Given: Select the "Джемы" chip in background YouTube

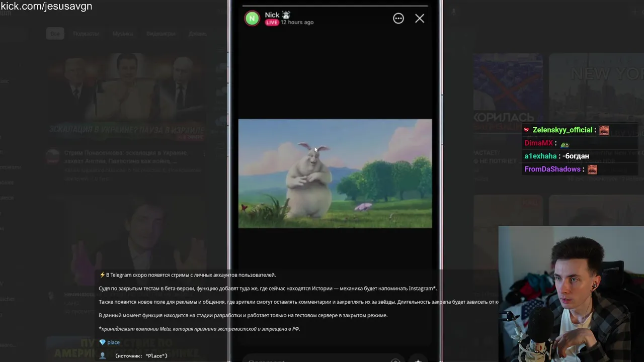Looking at the screenshot, I should click(x=197, y=34).
